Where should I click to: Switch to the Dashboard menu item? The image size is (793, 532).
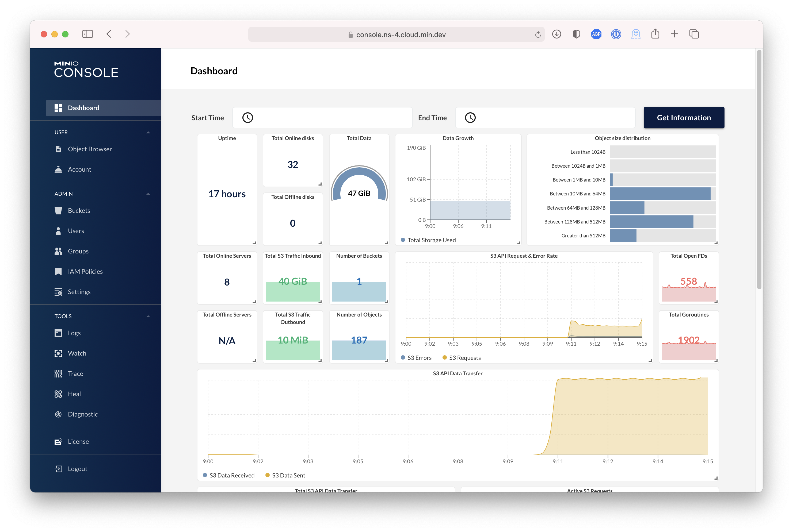[83, 107]
